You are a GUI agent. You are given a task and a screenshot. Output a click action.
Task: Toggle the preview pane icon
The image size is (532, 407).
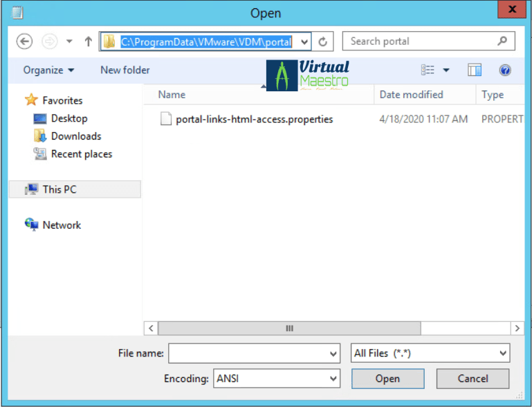474,70
